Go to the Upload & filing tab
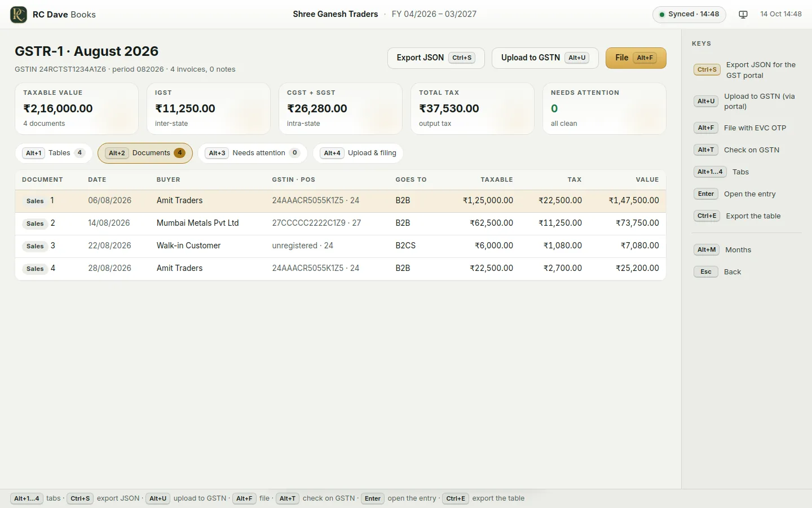Viewport: 812px width, 508px height. (359, 153)
